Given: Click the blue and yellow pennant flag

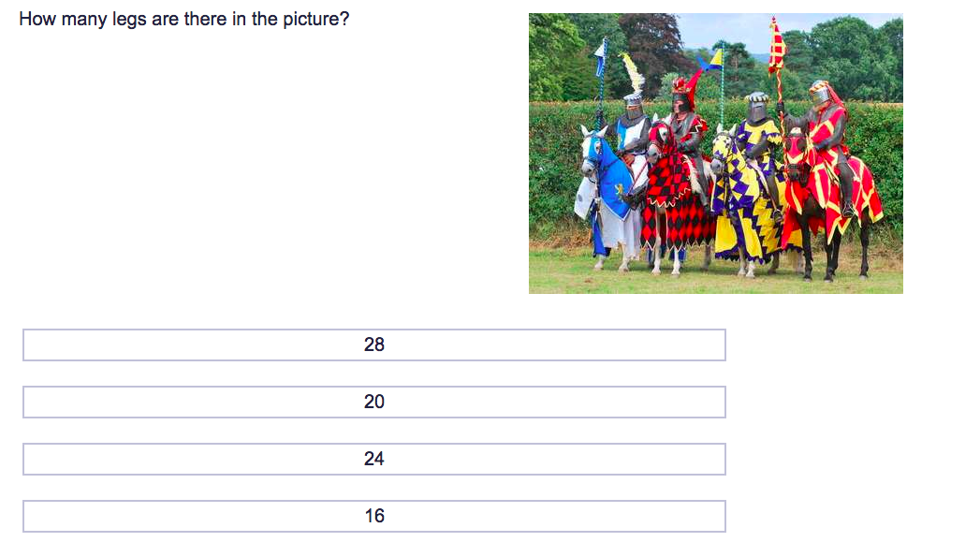Looking at the screenshot, I should pos(712,61).
